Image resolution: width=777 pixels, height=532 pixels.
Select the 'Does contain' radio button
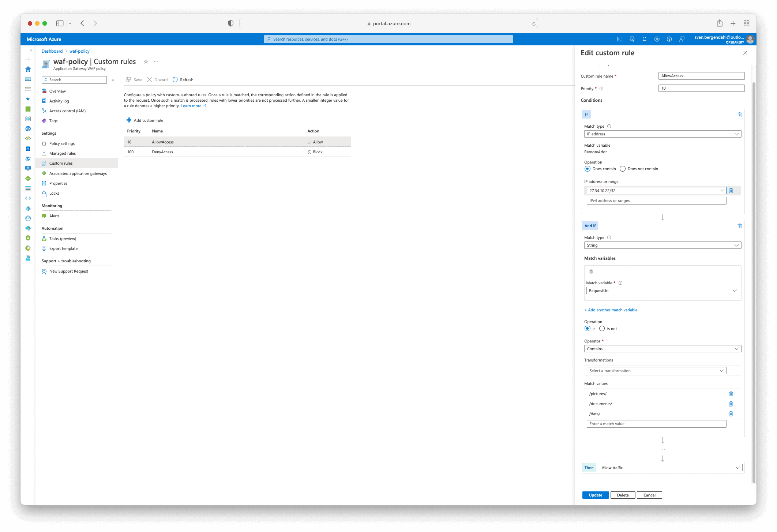(588, 169)
